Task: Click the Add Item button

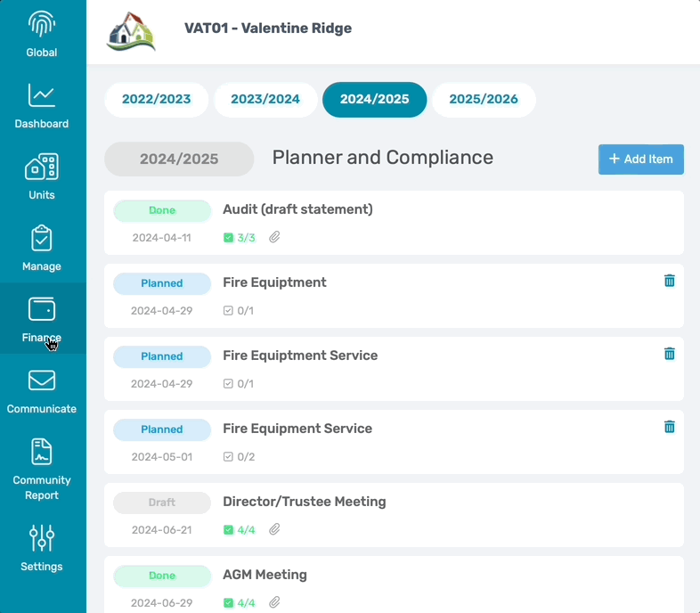Action: click(x=640, y=159)
